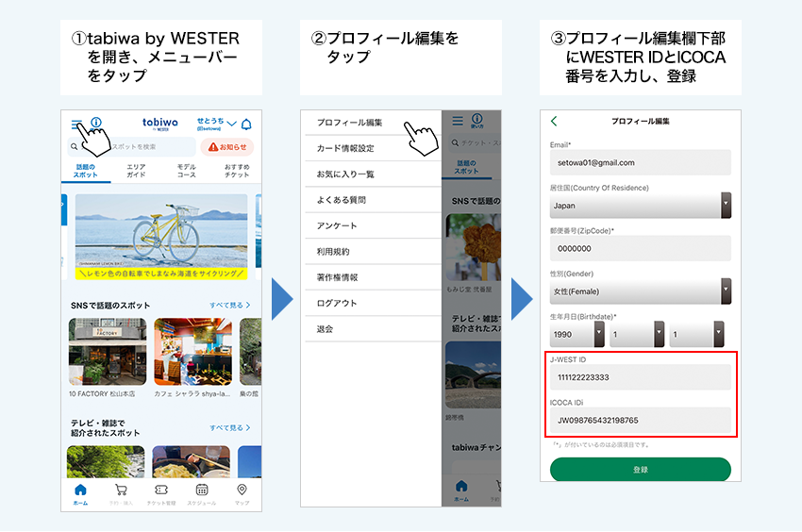Click the search icon in dimmed second screen
802x532 pixels.
pyautogui.click(x=455, y=142)
